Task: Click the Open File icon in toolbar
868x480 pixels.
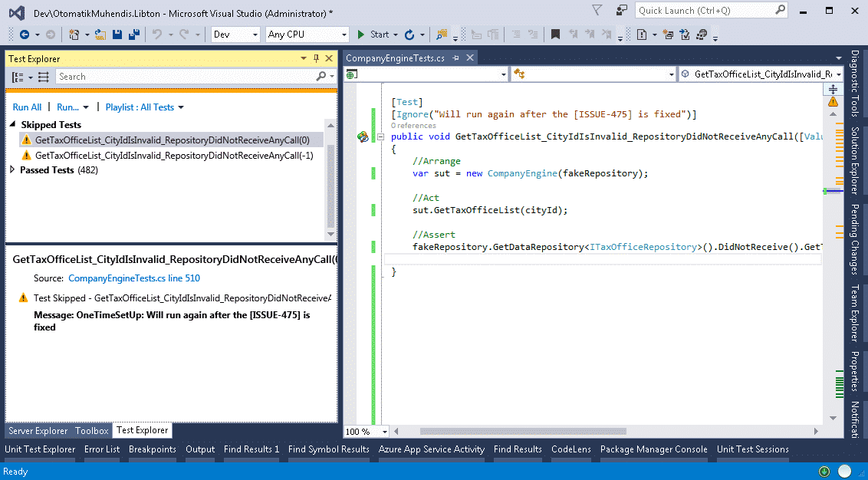Action: tap(100, 35)
